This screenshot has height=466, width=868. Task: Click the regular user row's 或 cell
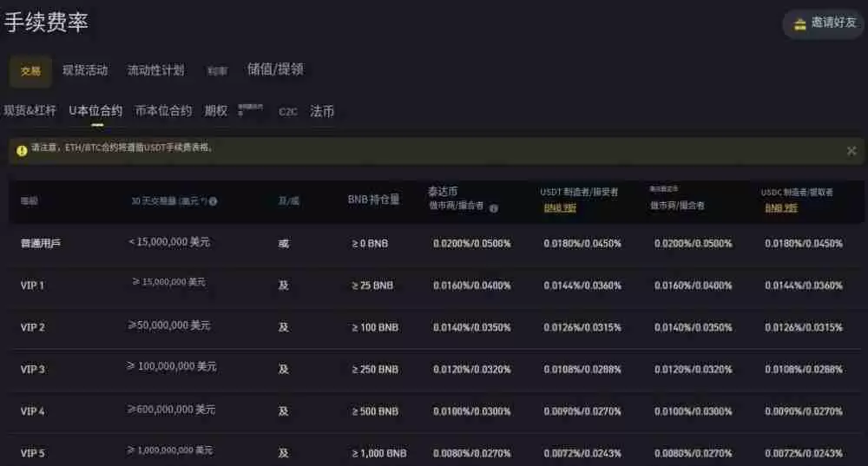pyautogui.click(x=284, y=244)
